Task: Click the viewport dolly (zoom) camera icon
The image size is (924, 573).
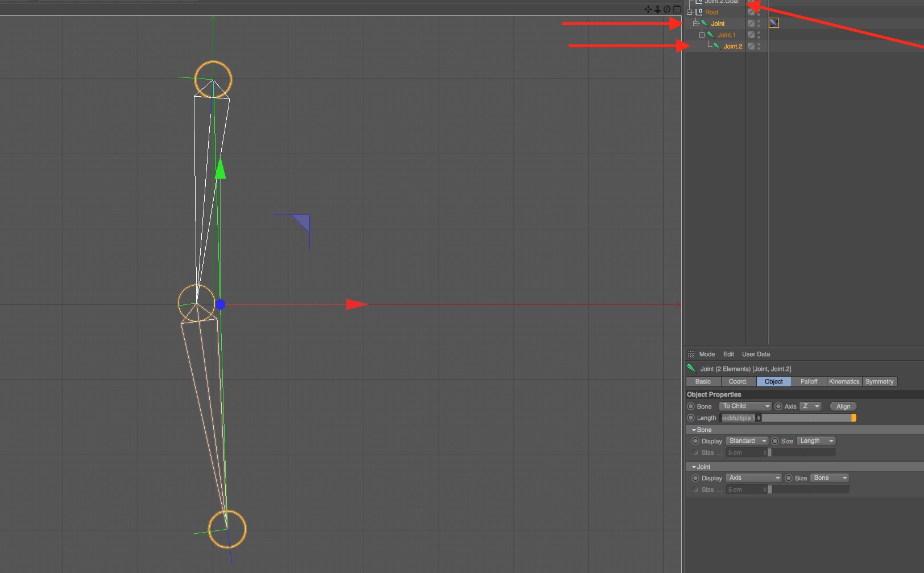Action: point(657,9)
